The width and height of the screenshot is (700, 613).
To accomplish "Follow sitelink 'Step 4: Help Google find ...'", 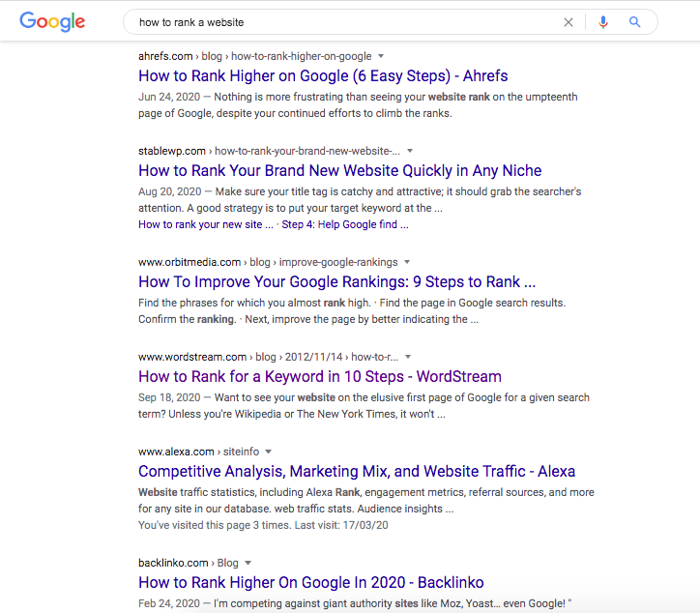I will (x=344, y=224).
